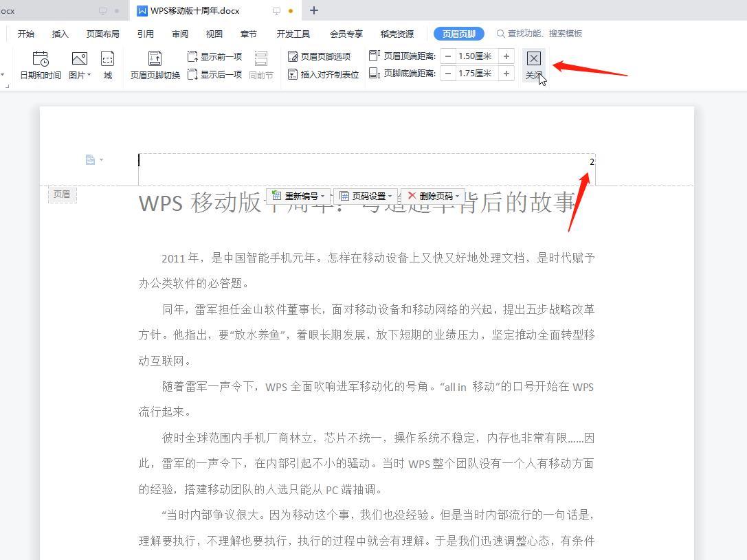This screenshot has width=747, height=560.
Task: Increase footer bottom distance (1.75厘米)
Action: coord(506,74)
